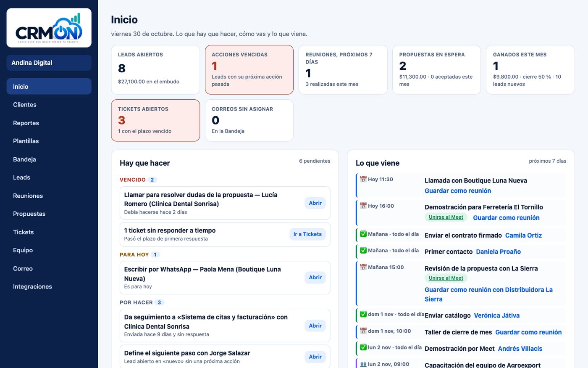This screenshot has height=368, width=588.
Task: Click the calendar icon beside Hoy 16:00
Action: click(x=363, y=206)
